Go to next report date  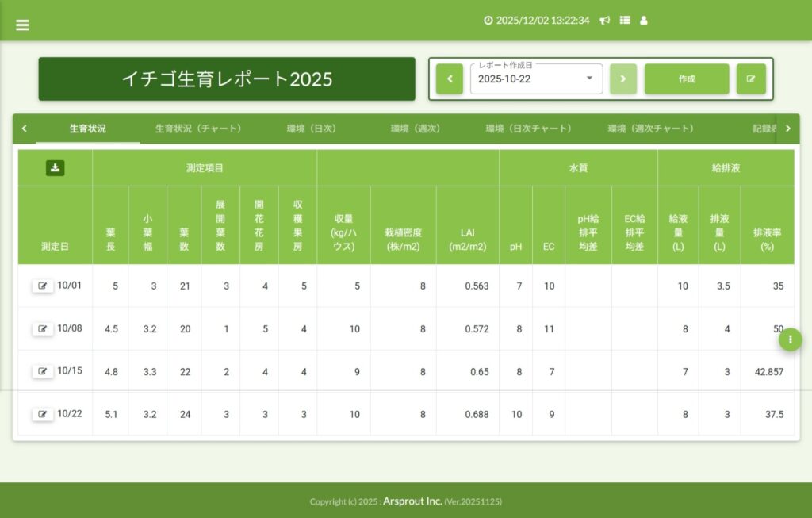click(623, 79)
